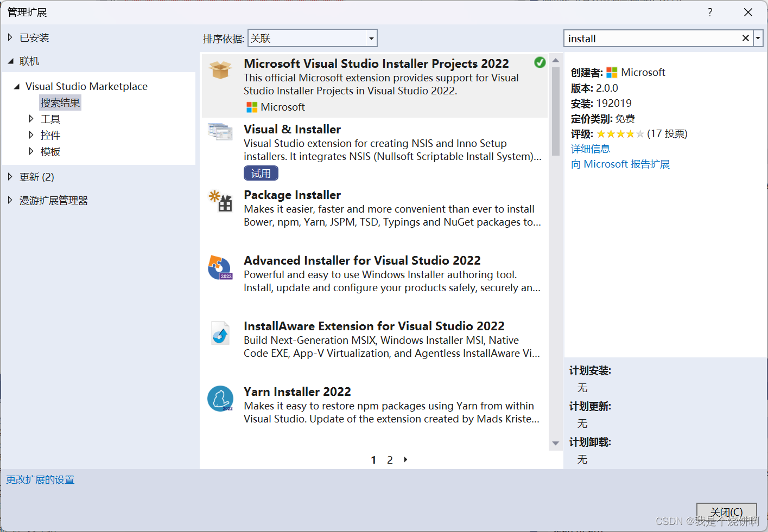Select the Package Installer title
Image resolution: width=768 pixels, height=532 pixels.
pyautogui.click(x=292, y=195)
